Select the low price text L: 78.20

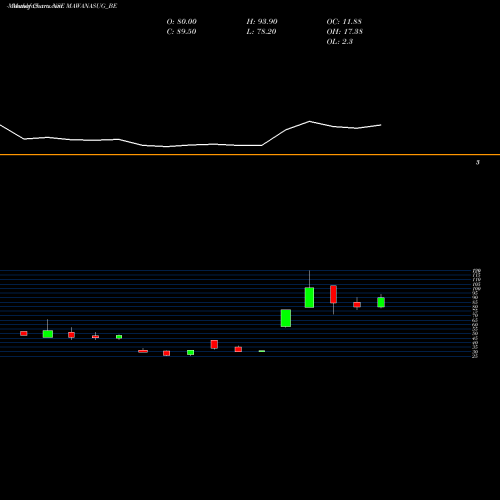click(261, 32)
